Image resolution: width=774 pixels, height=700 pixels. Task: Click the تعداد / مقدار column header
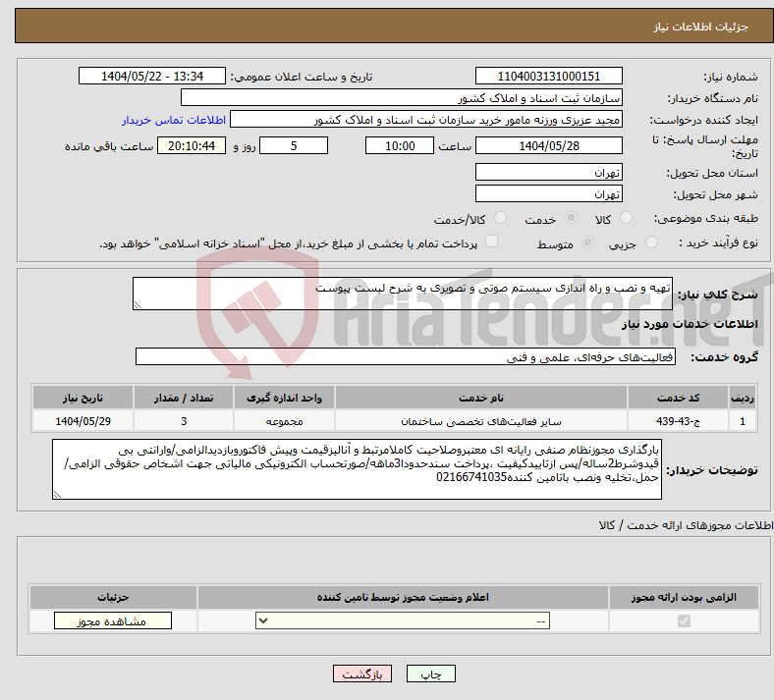183,398
